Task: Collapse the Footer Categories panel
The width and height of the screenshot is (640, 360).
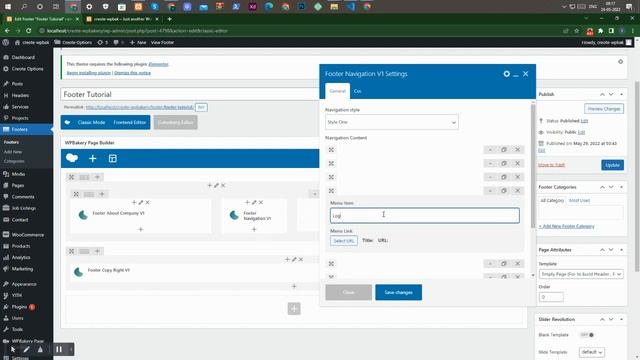Action: click(x=621, y=187)
